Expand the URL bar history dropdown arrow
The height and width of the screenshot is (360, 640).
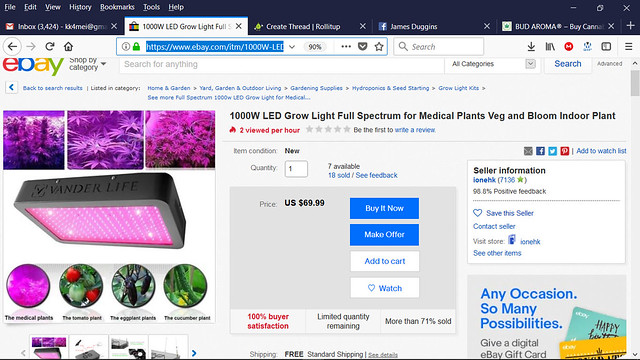(x=292, y=47)
